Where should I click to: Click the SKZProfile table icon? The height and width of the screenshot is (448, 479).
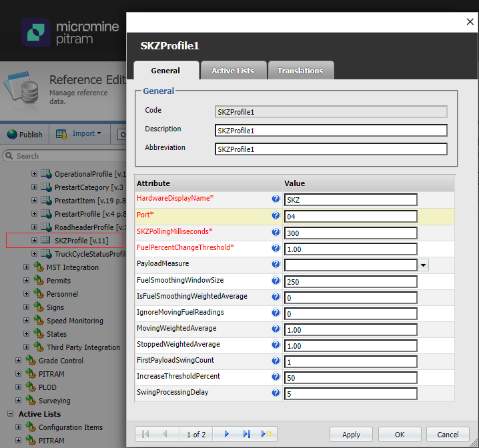coord(45,240)
